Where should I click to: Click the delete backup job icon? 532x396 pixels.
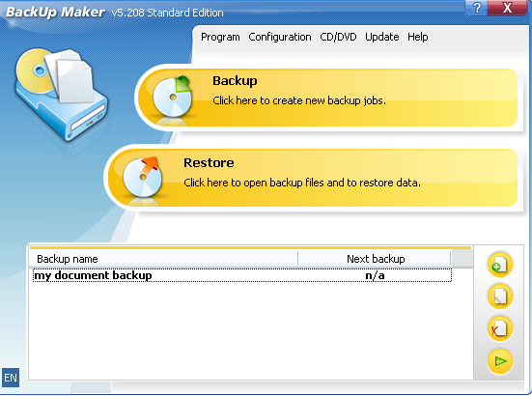click(x=500, y=328)
